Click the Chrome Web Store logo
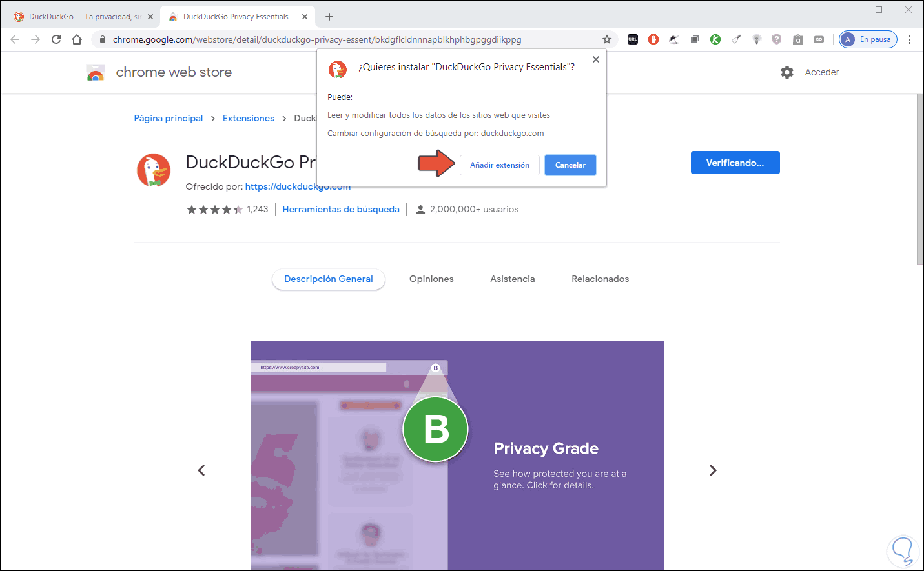This screenshot has width=924, height=571. 96,72
